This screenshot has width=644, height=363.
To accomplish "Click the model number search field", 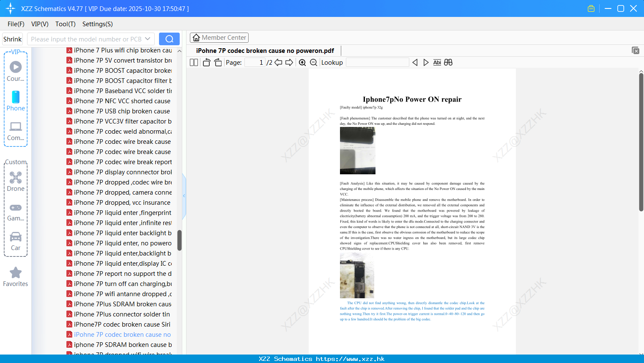I will click(x=86, y=39).
